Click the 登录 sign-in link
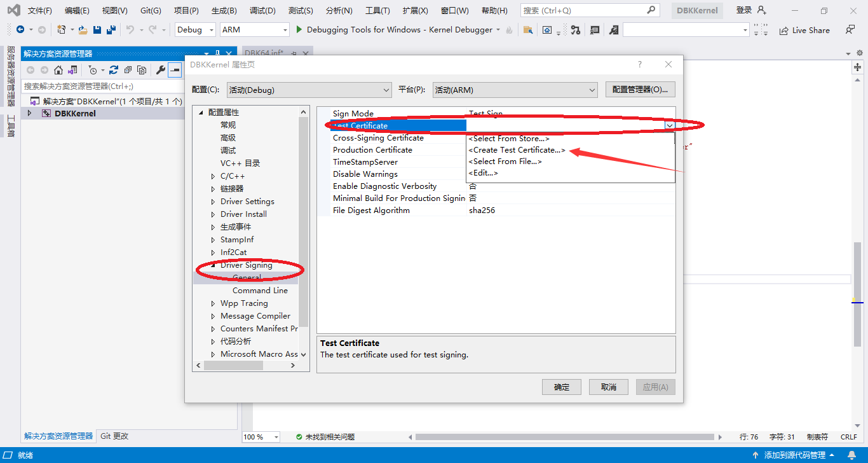The height and width of the screenshot is (463, 868). (744, 10)
